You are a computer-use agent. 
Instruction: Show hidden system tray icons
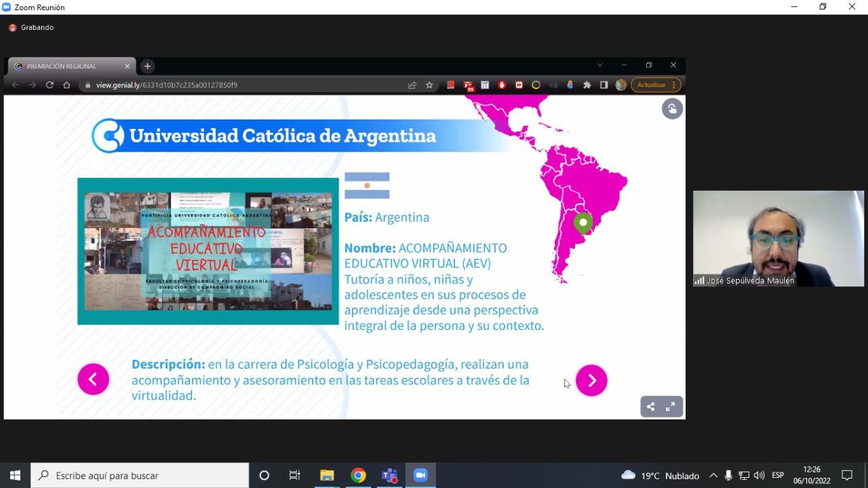click(x=713, y=475)
